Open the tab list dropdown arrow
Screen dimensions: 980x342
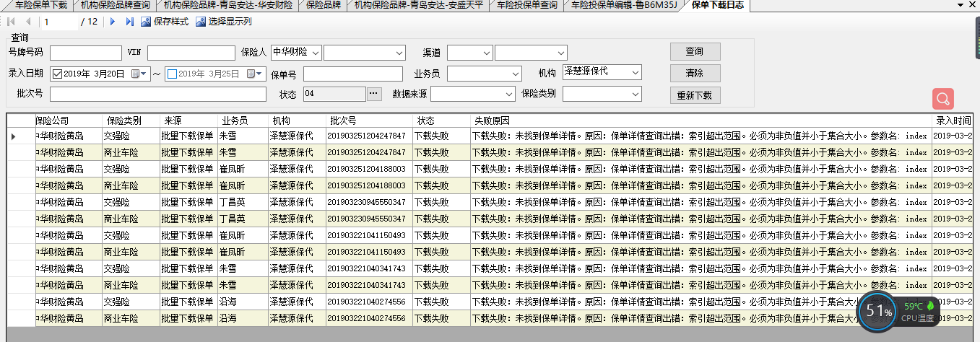[961, 6]
